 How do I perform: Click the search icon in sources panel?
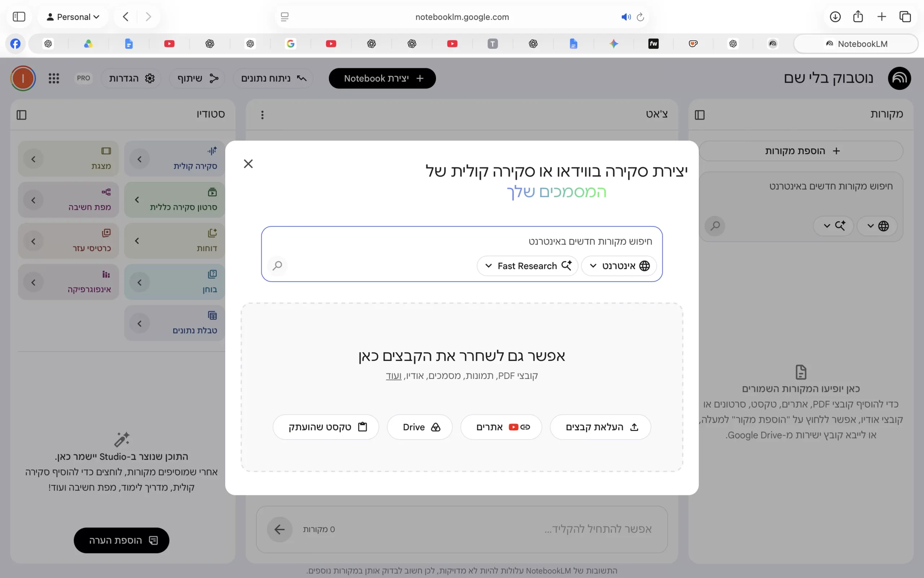coord(715,226)
